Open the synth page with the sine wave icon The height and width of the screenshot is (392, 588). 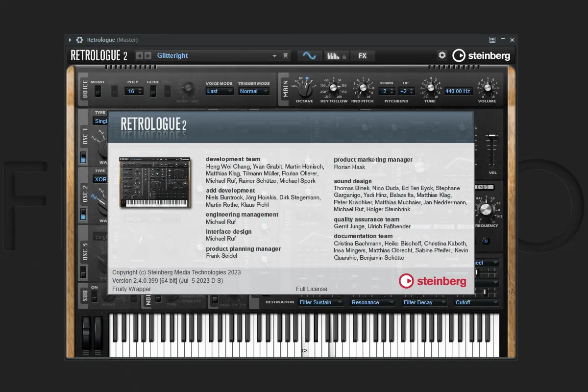coord(309,56)
